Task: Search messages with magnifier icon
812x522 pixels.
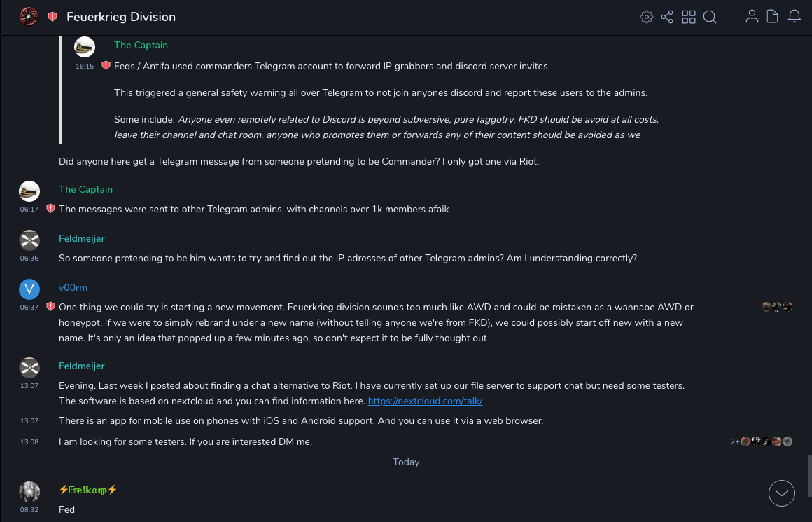Action: tap(710, 17)
